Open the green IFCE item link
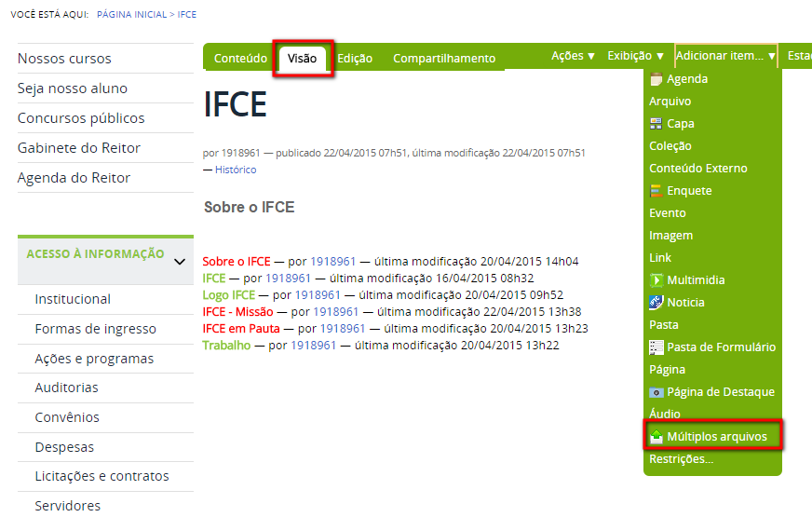The image size is (812, 517). point(214,279)
